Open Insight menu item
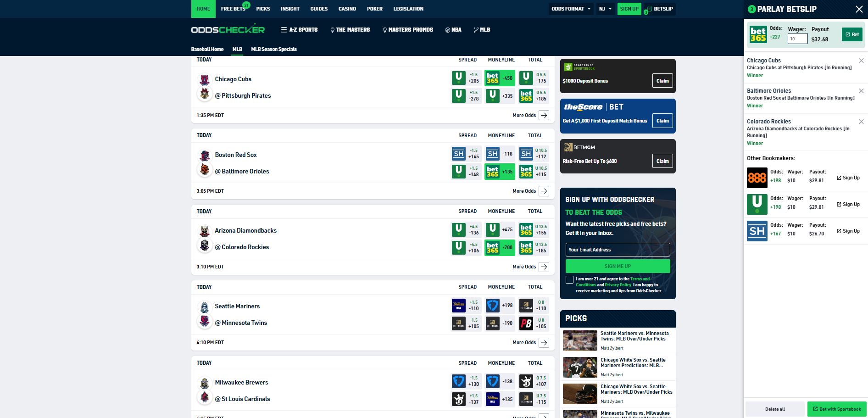868x418 pixels. [x=290, y=9]
